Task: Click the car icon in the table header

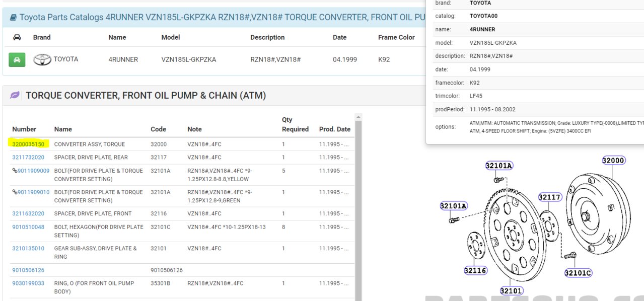Action: point(17,37)
